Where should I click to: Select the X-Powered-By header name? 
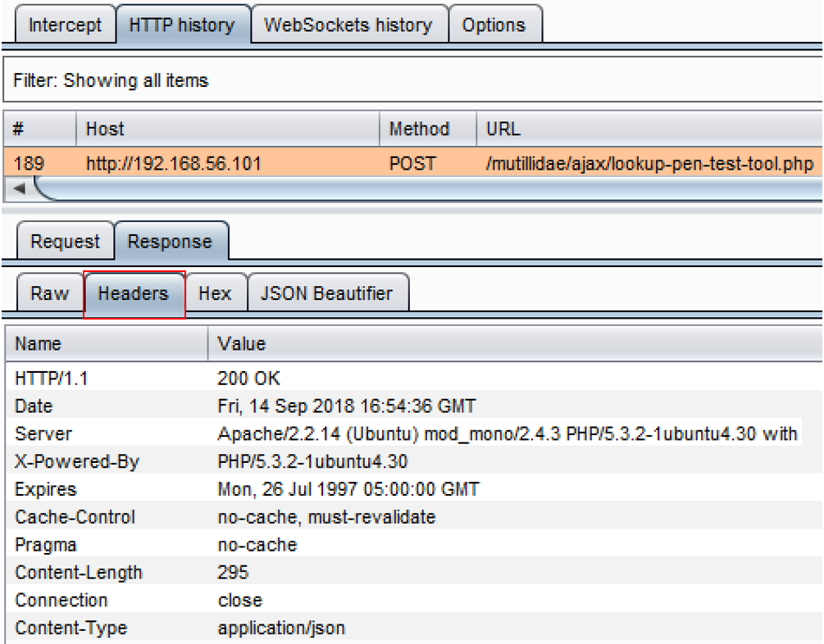[77, 462]
